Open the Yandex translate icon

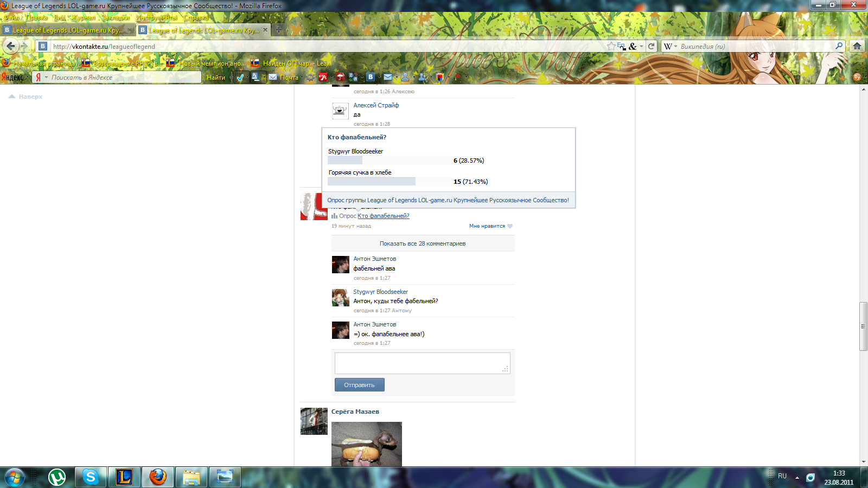353,78
